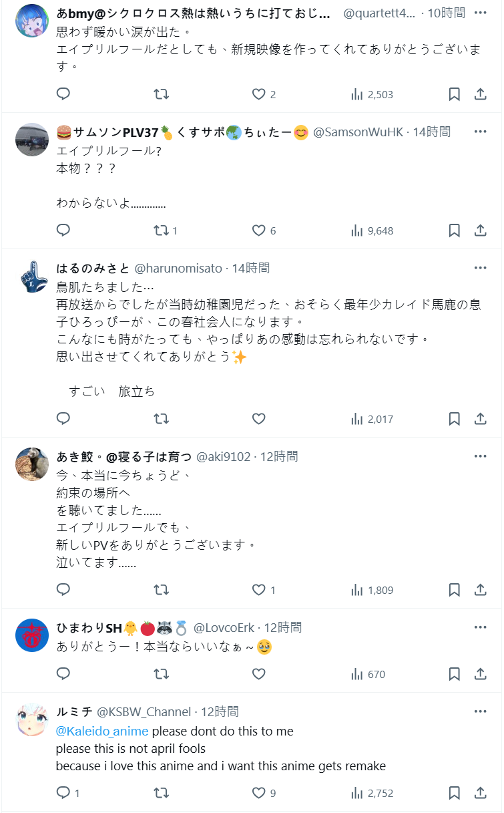This screenshot has width=504, height=813.
Task: Click SamsonWuHK's profile avatar
Action: point(32,140)
